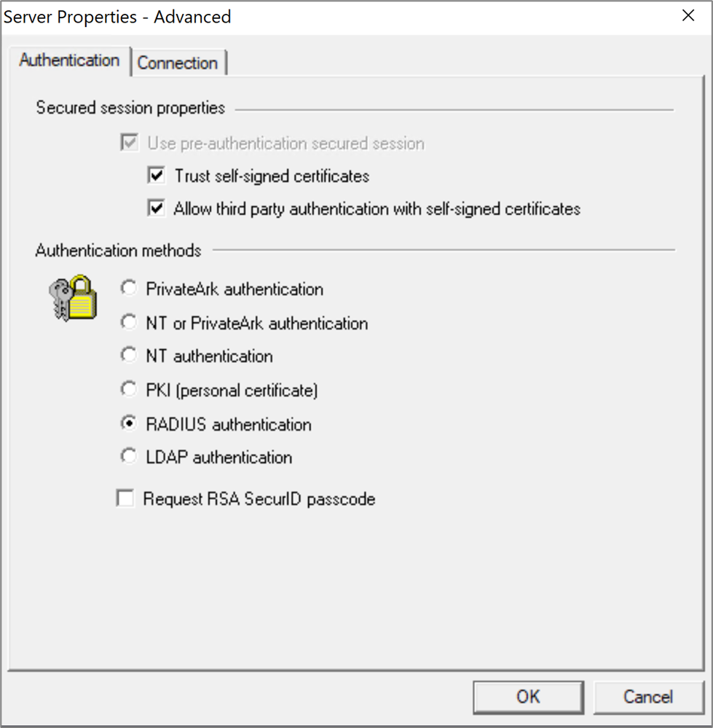Click the Use pre-authentication secured session checkbox
713x728 pixels.
(128, 144)
